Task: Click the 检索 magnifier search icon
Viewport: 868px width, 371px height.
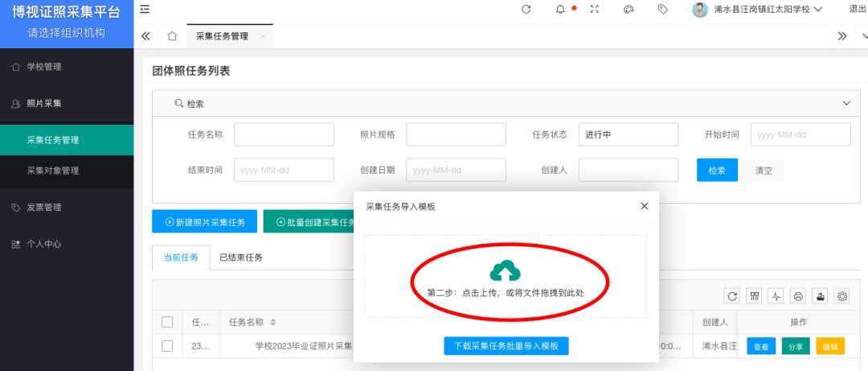Action: click(178, 104)
